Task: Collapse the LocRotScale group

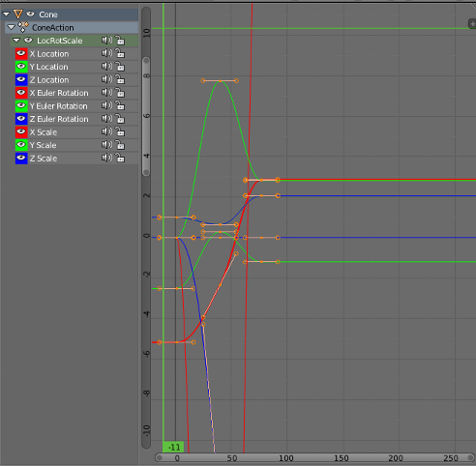Action: (x=16, y=41)
